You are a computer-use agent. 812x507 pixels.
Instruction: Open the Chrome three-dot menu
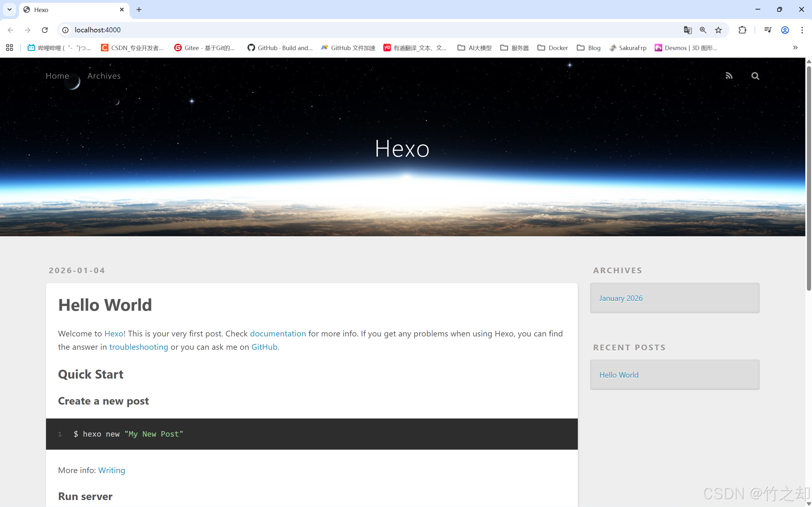pos(802,30)
